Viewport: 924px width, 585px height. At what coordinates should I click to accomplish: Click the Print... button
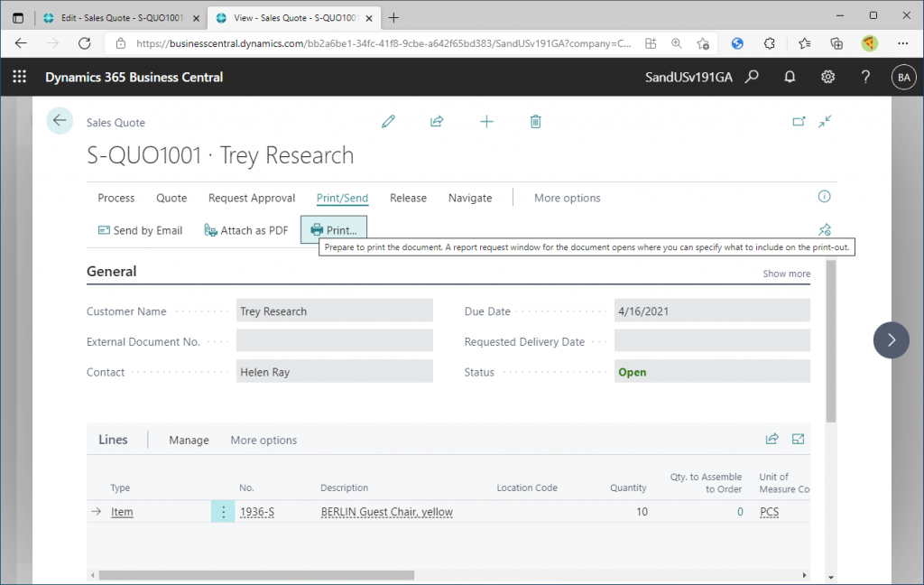click(x=334, y=230)
